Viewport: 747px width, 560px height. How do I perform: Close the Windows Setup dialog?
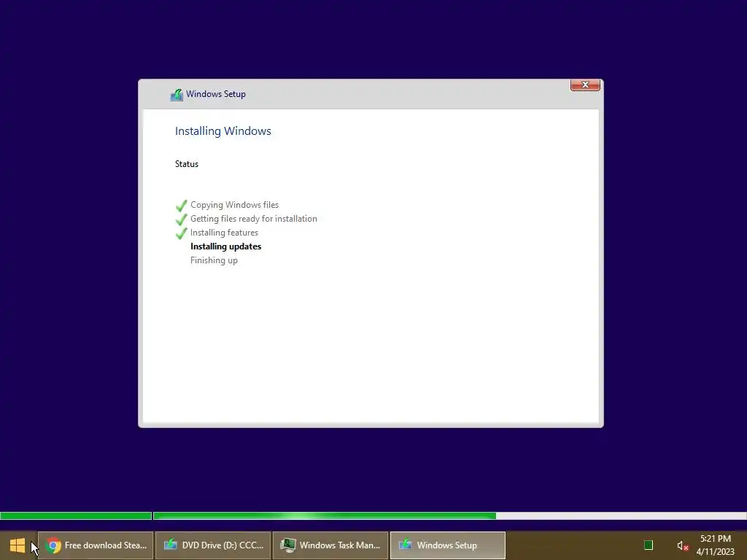(x=585, y=85)
